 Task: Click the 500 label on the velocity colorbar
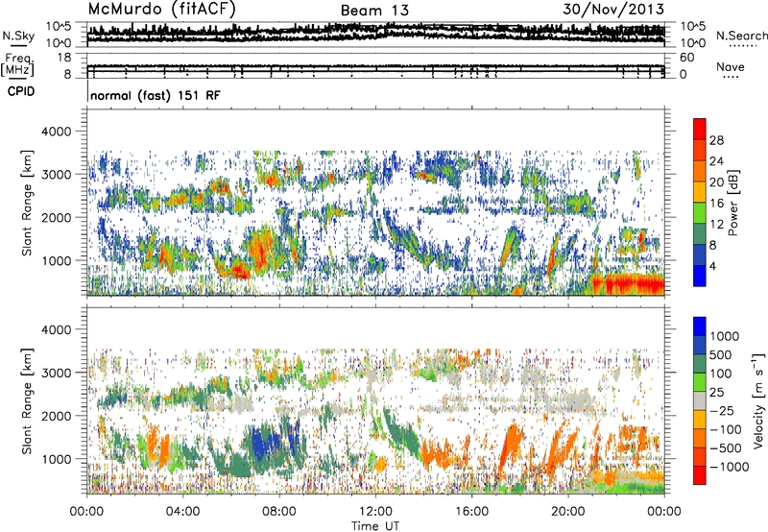point(722,354)
